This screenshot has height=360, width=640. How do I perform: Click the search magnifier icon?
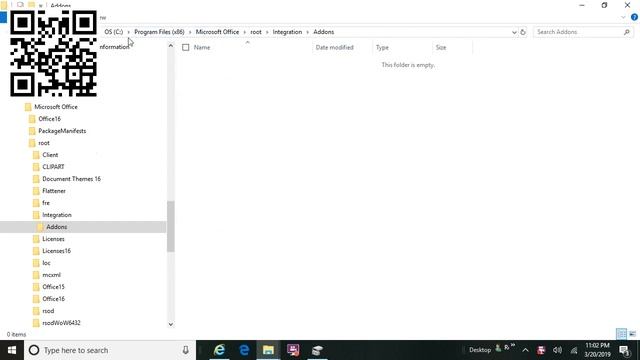(x=627, y=32)
